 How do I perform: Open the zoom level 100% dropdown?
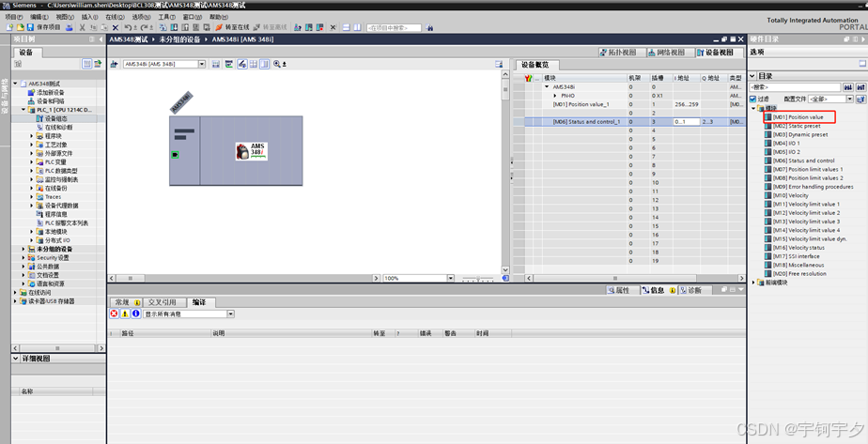pos(451,278)
